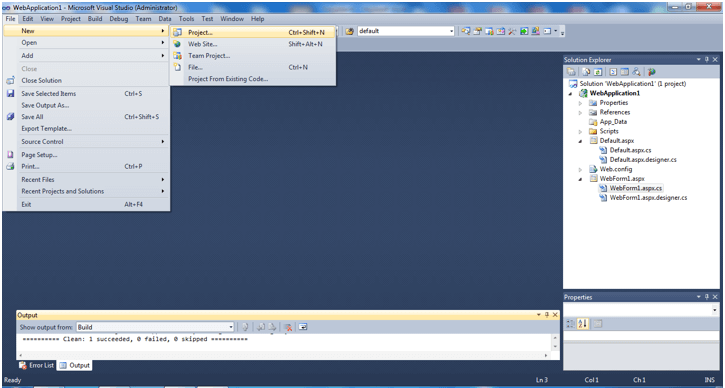
Task: Toggle word wrap in the Output window
Action: point(303,327)
